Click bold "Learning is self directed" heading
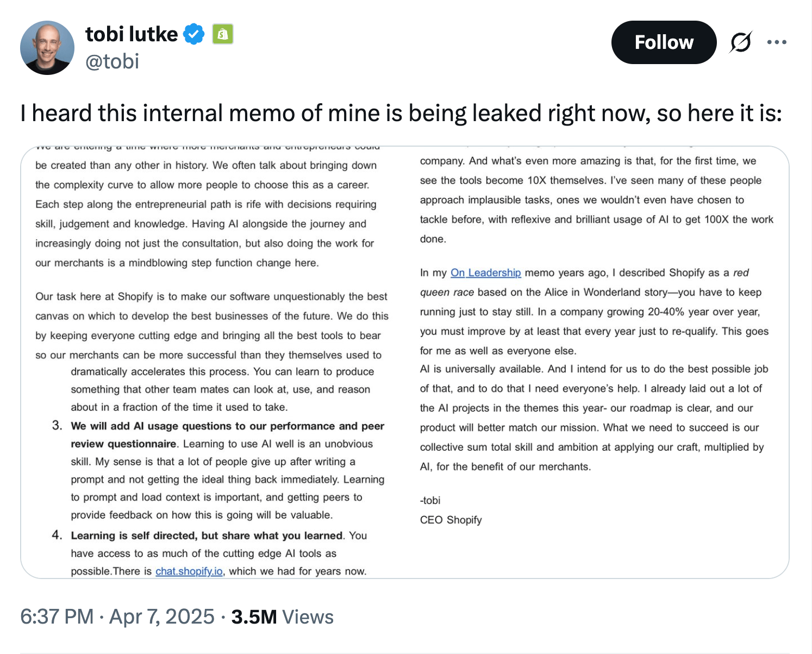 point(207,536)
